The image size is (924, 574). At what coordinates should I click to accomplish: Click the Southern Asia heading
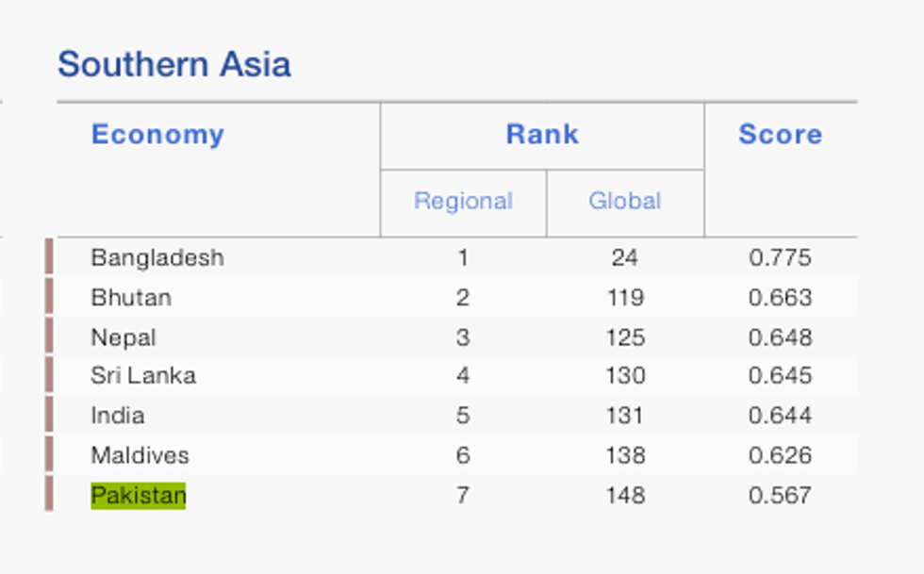[x=174, y=65]
